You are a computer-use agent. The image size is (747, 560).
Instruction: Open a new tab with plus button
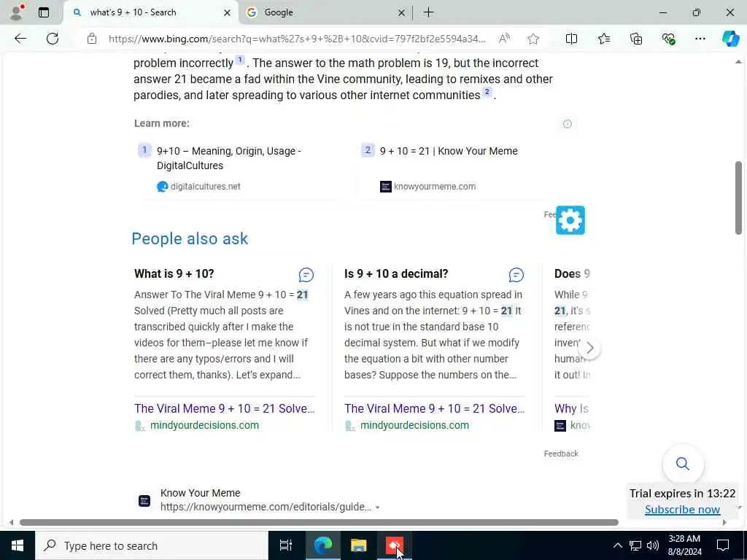428,12
